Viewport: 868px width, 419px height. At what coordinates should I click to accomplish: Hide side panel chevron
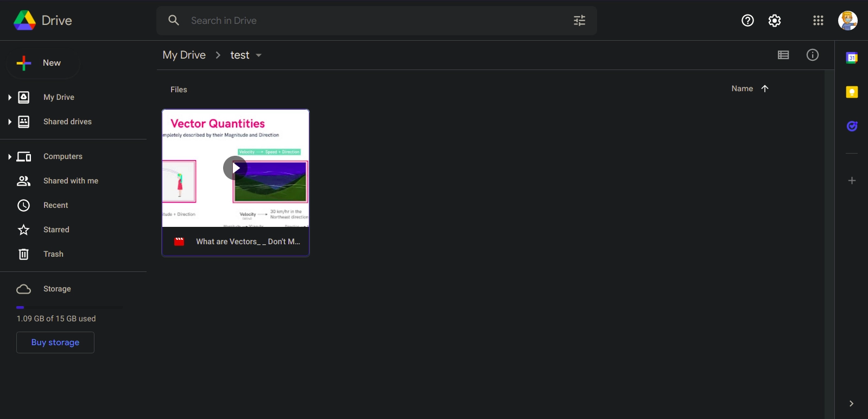[851, 403]
